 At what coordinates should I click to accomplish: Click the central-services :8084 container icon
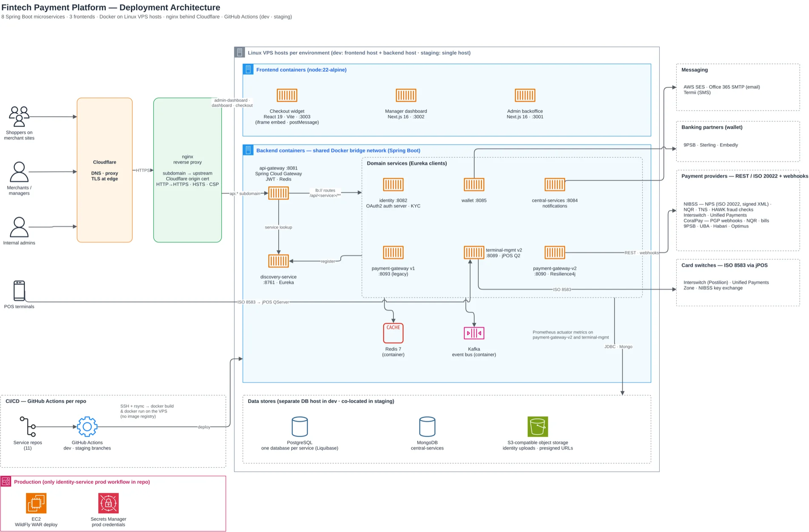point(555,185)
